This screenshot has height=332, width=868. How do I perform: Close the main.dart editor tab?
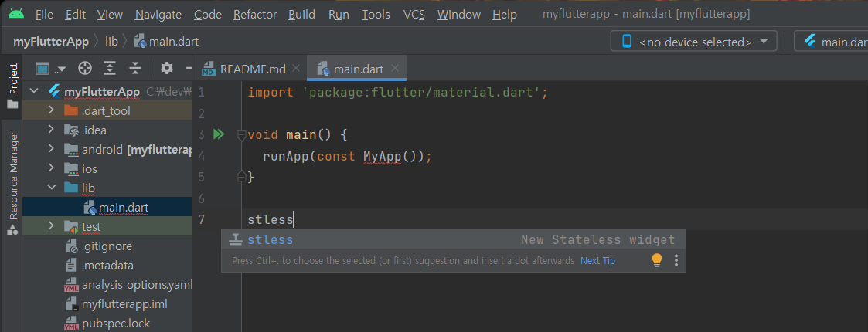pos(395,69)
